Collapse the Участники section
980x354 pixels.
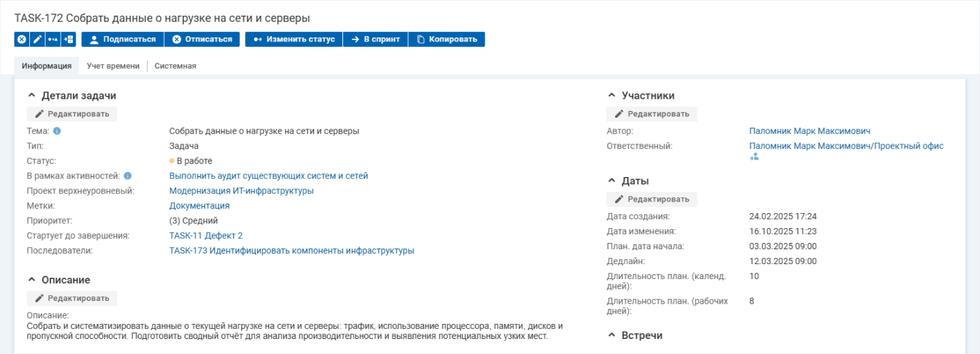[611, 96]
